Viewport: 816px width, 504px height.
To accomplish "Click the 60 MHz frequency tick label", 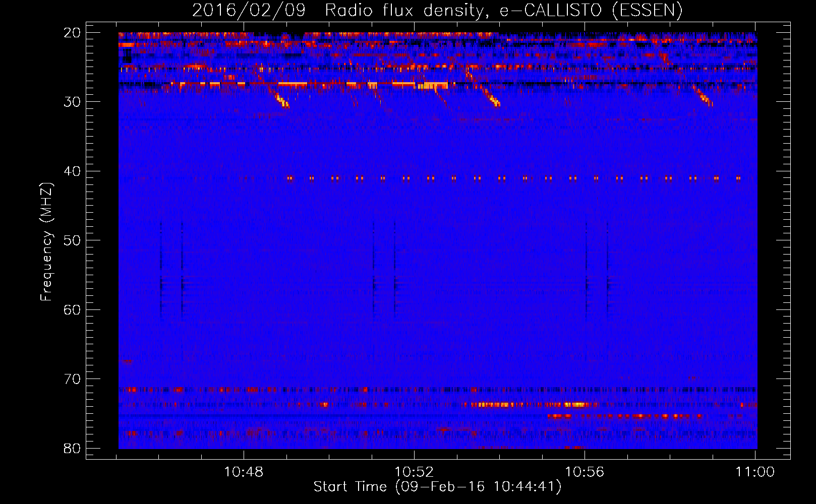I will [x=73, y=310].
